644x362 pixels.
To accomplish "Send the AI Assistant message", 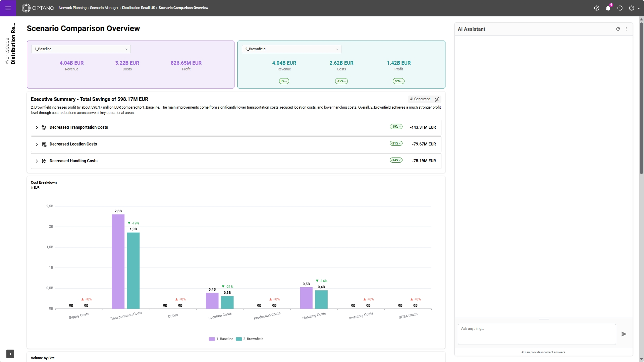I will coord(624,334).
